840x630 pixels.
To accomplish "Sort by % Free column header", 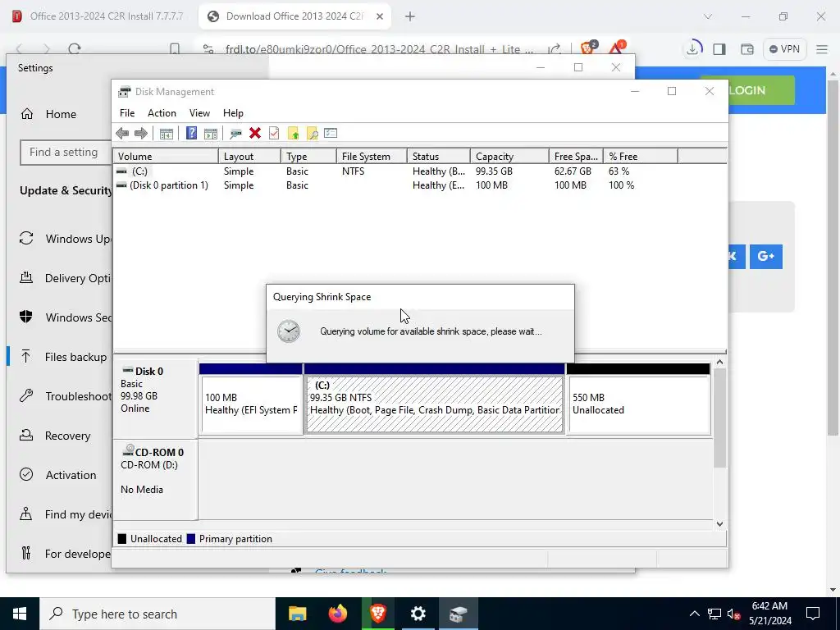I will pos(640,157).
